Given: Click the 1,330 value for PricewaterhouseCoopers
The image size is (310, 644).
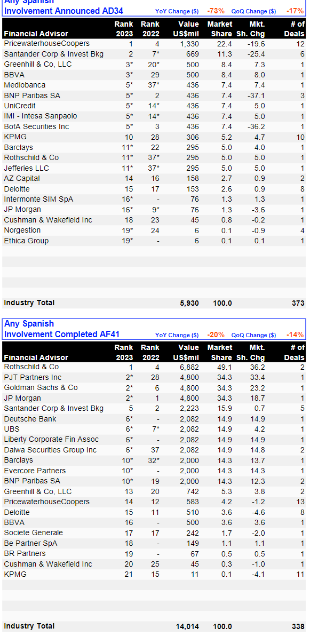Looking at the screenshot, I should point(189,44).
